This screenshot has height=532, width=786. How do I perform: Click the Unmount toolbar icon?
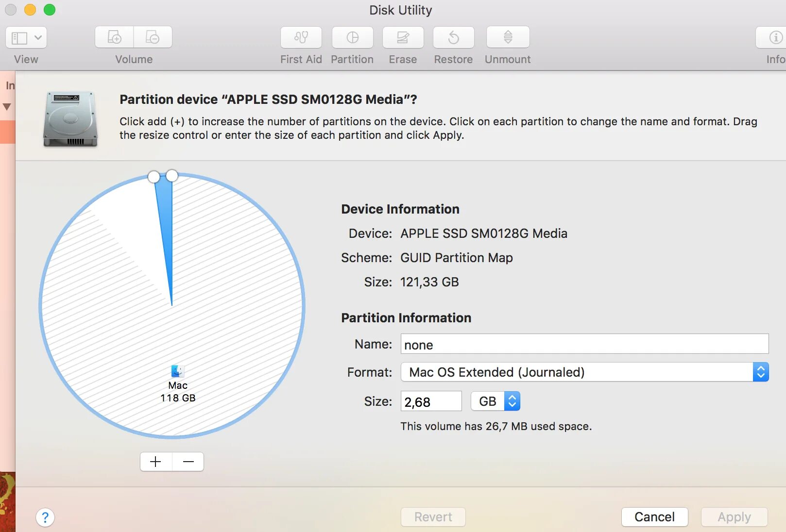pyautogui.click(x=508, y=37)
